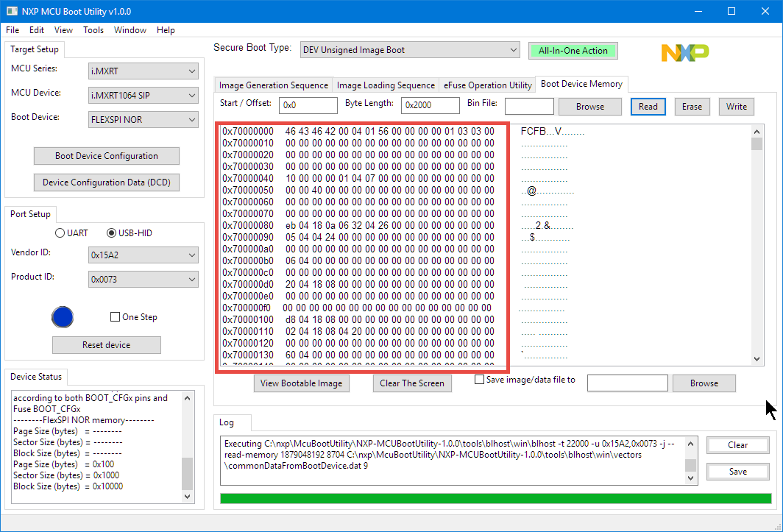
Task: Open the Secure Boot Type dropdown
Action: pyautogui.click(x=410, y=50)
